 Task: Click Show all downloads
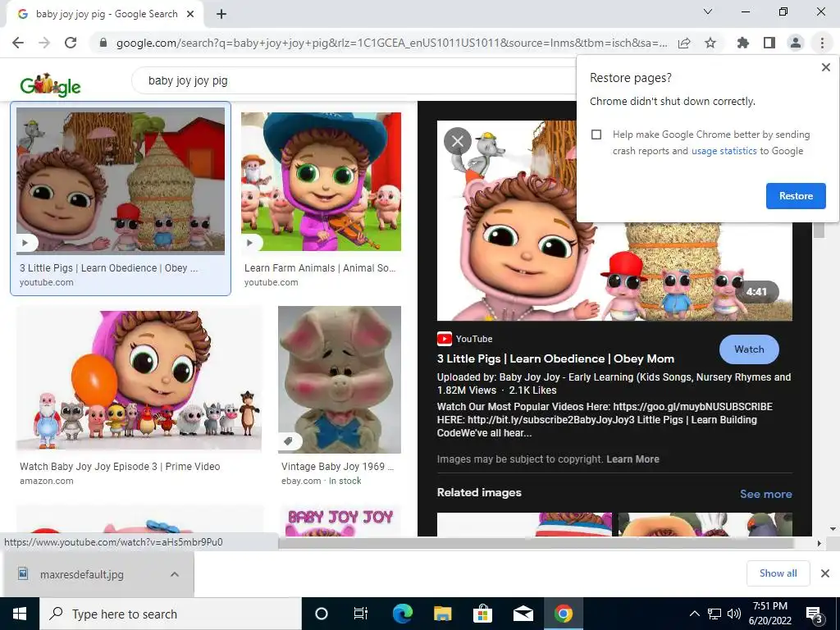pyautogui.click(x=778, y=573)
